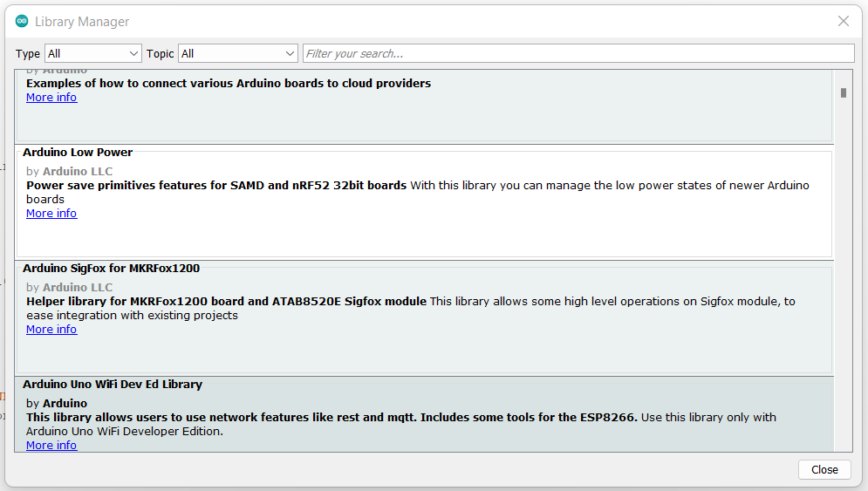Click 'Power save primitives features' description
868x491 pixels.
click(x=216, y=186)
